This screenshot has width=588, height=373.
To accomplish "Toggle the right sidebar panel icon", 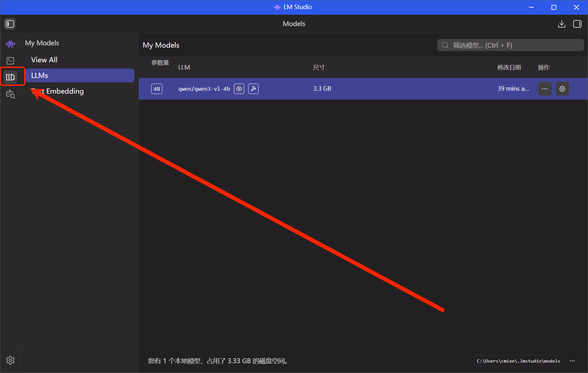I will point(577,24).
